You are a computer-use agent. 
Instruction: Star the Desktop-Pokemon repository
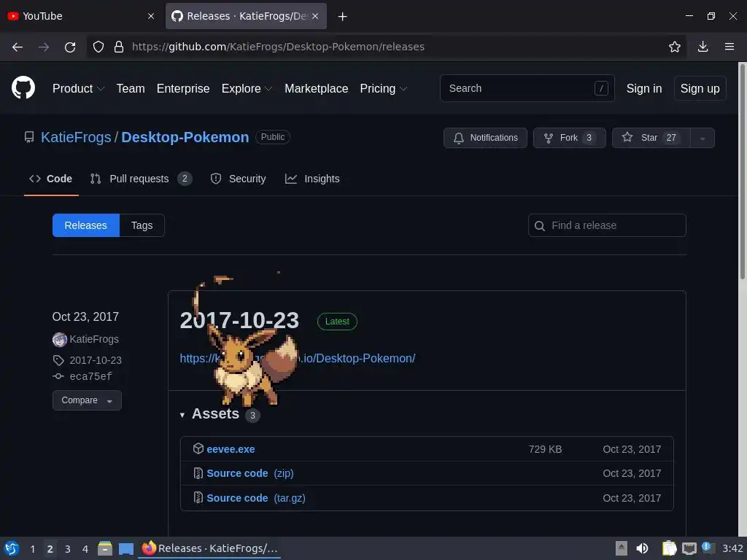click(x=651, y=138)
